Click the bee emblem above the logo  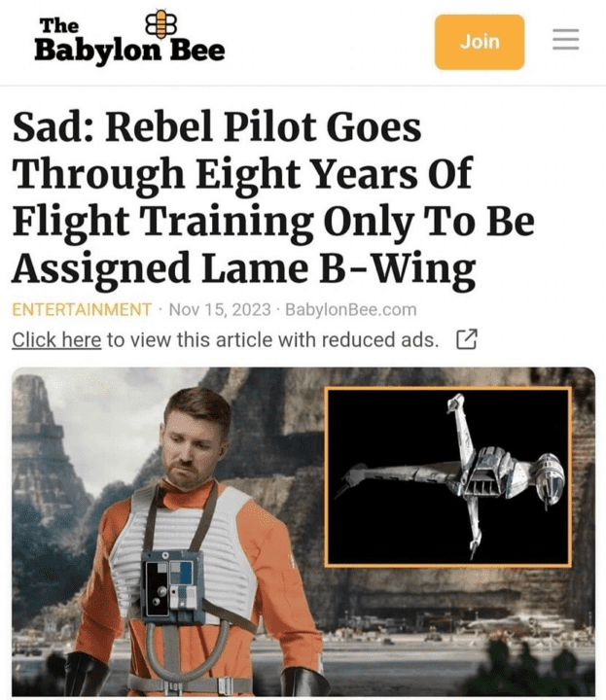pyautogui.click(x=161, y=22)
